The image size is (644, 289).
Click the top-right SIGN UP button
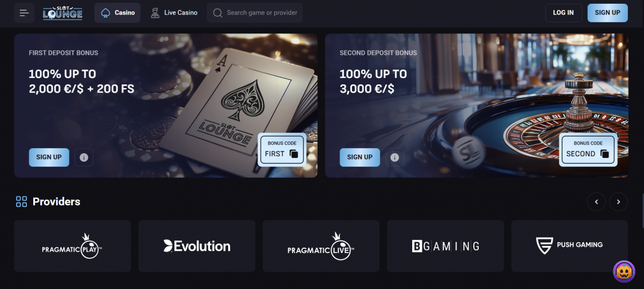[x=608, y=13]
